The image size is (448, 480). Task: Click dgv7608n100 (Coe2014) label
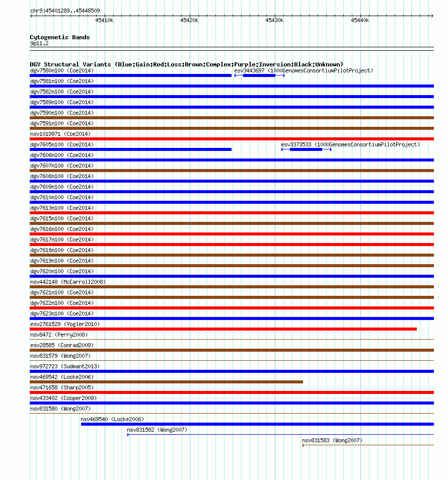[62, 176]
